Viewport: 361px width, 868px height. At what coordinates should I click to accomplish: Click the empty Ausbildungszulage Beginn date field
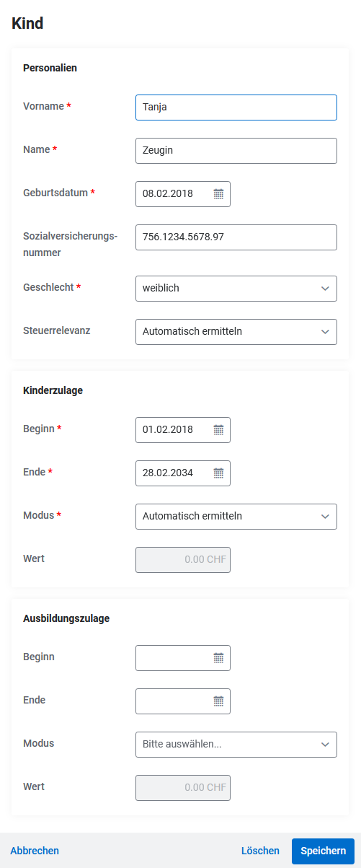[183, 658]
